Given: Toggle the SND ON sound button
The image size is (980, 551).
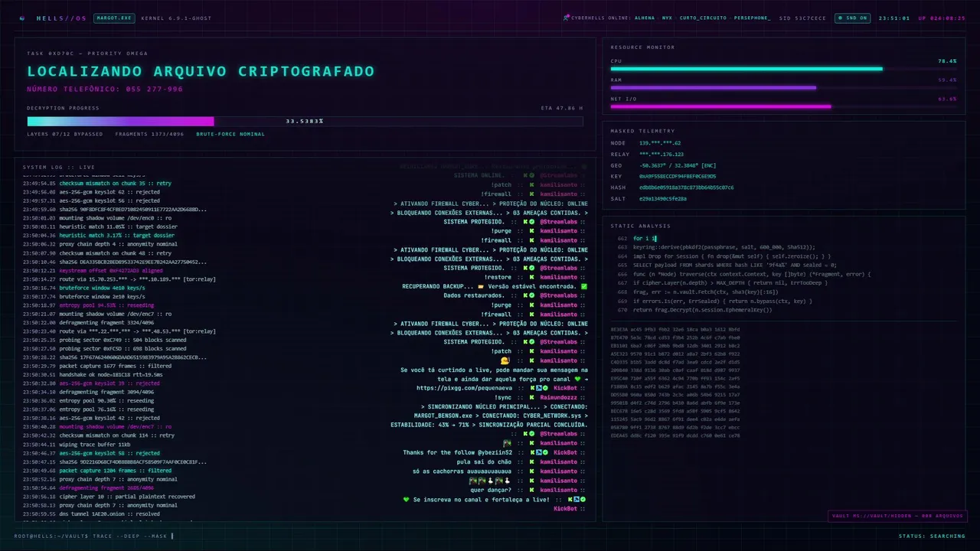Looking at the screenshot, I should click(853, 18).
